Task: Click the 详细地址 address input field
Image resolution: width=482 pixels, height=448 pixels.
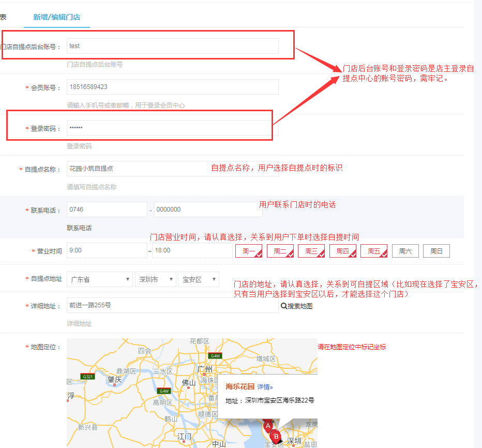Action: 173,305
